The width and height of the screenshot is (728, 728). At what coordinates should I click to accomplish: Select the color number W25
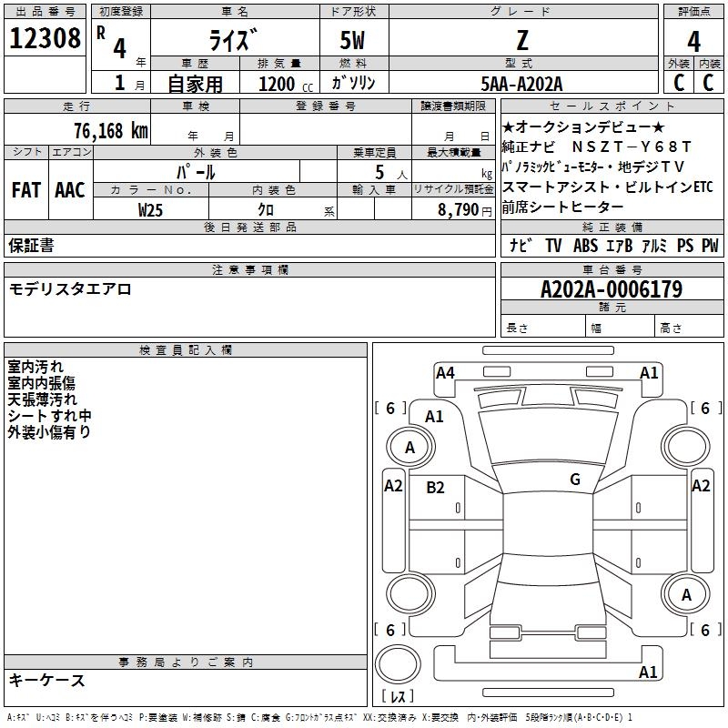pyautogui.click(x=150, y=210)
